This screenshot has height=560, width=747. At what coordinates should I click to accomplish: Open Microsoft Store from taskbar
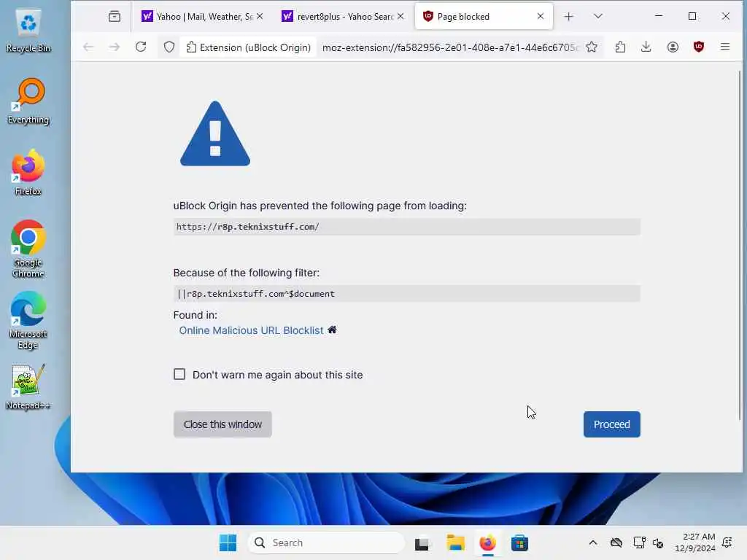click(x=519, y=542)
